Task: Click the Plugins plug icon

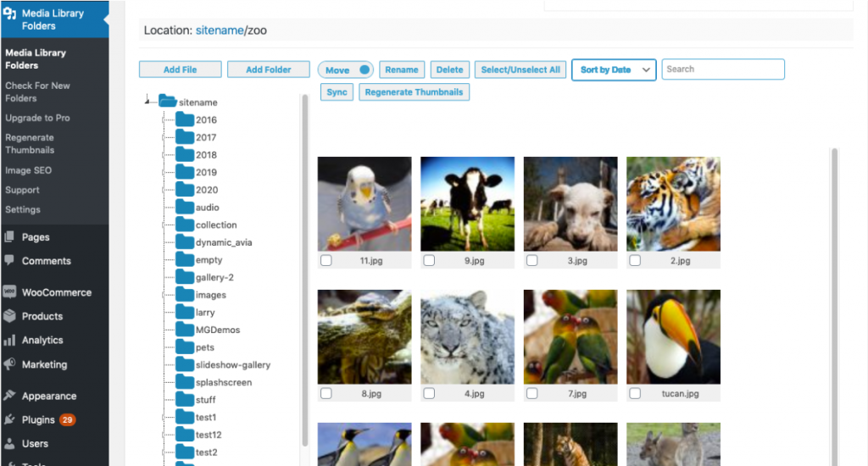Action: [x=8, y=419]
